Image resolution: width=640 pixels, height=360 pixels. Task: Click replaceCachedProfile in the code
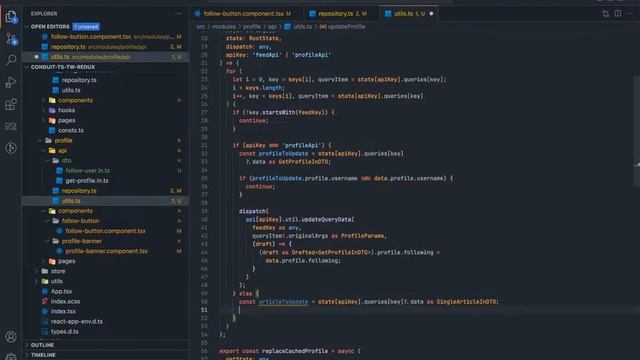click(x=295, y=351)
